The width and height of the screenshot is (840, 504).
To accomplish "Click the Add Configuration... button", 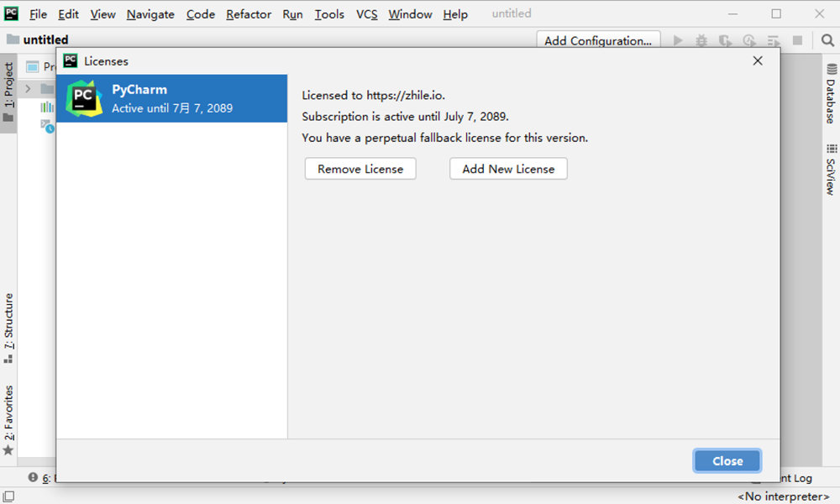I will click(x=598, y=40).
